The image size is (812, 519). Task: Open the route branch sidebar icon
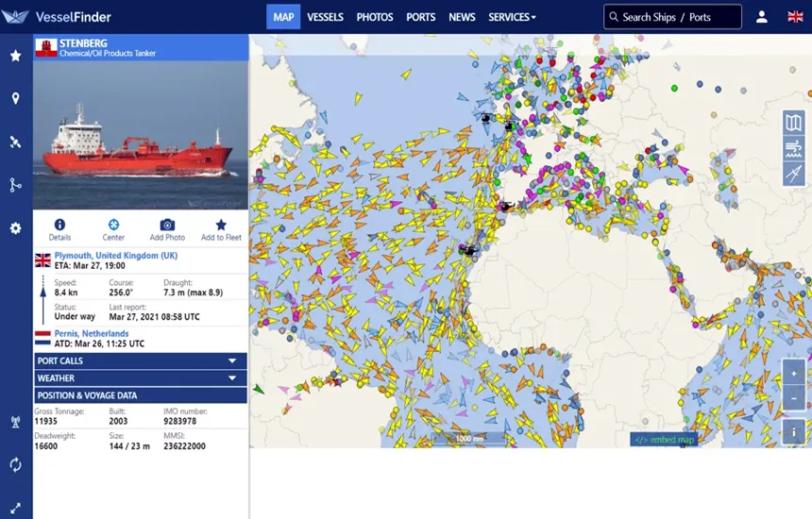tap(15, 185)
